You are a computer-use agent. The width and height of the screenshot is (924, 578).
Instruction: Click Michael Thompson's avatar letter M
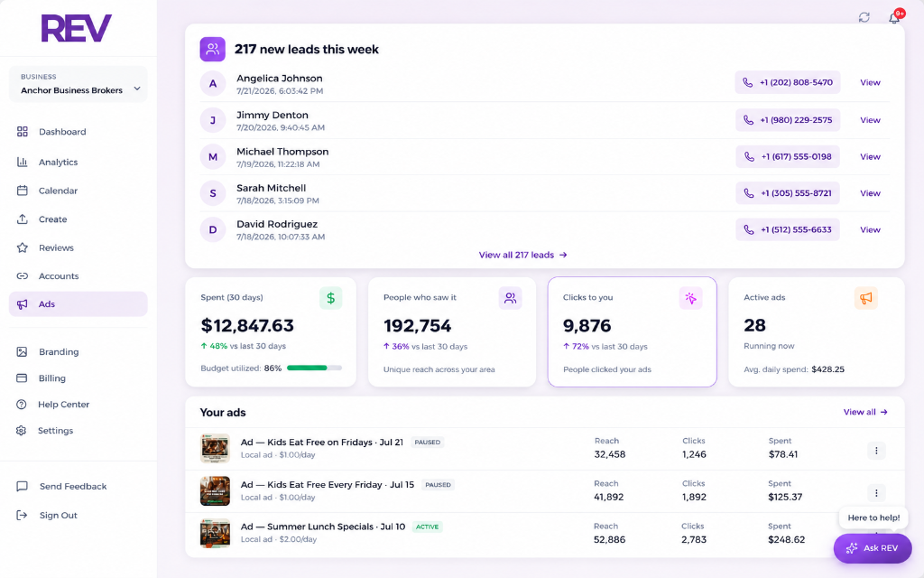coord(213,157)
